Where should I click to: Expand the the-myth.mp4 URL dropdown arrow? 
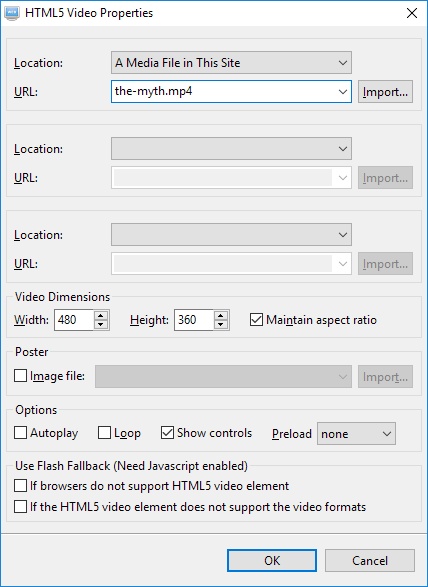click(342, 91)
